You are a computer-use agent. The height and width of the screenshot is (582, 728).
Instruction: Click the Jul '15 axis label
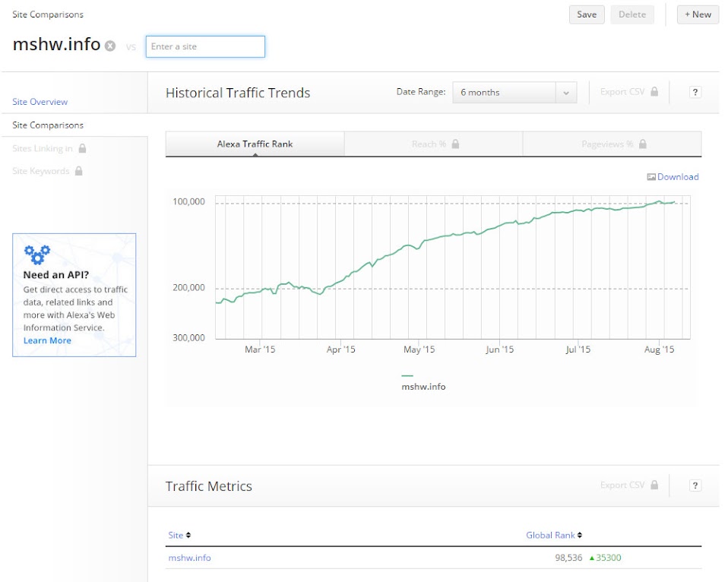pyautogui.click(x=578, y=350)
